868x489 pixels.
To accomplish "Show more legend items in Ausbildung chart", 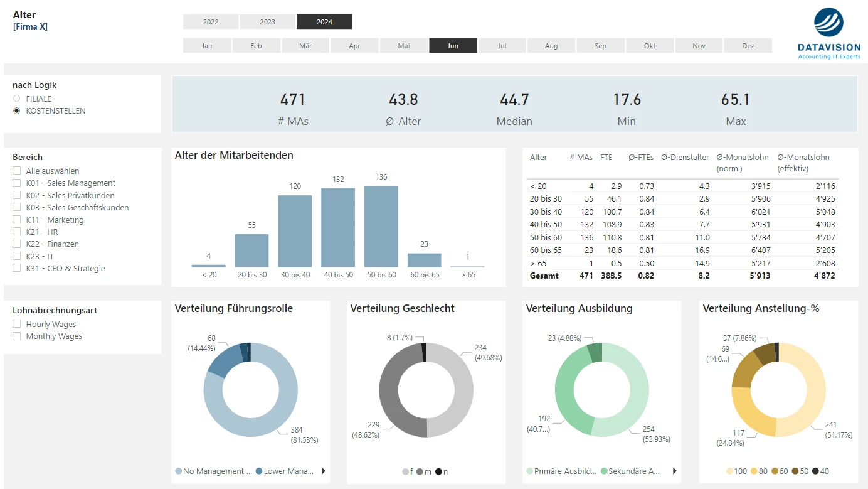I will pyautogui.click(x=675, y=471).
